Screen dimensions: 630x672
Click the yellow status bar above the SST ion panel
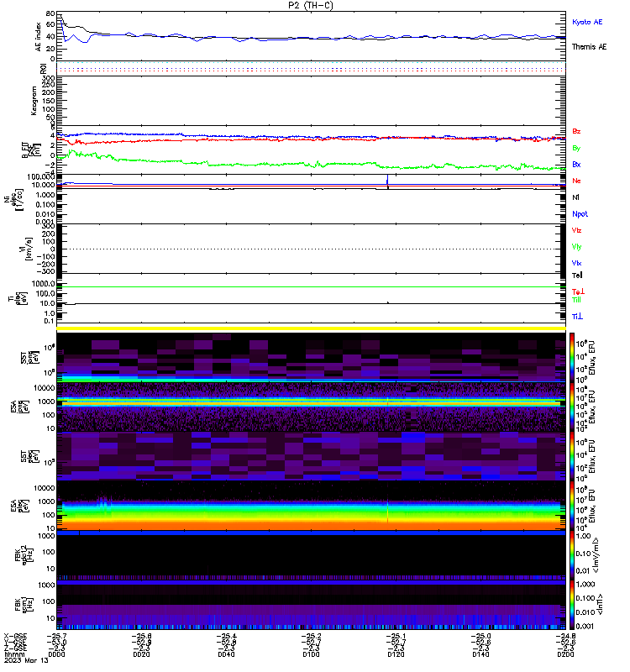click(311, 328)
